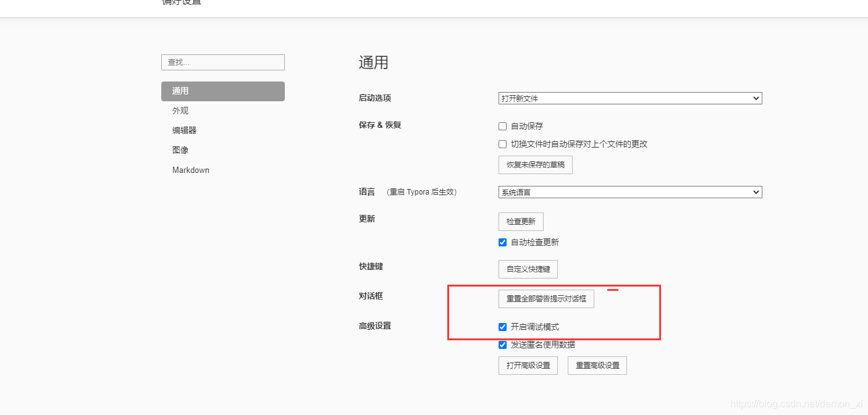The width and height of the screenshot is (868, 415).
Task: Click inside the 查找 search field
Action: 222,62
